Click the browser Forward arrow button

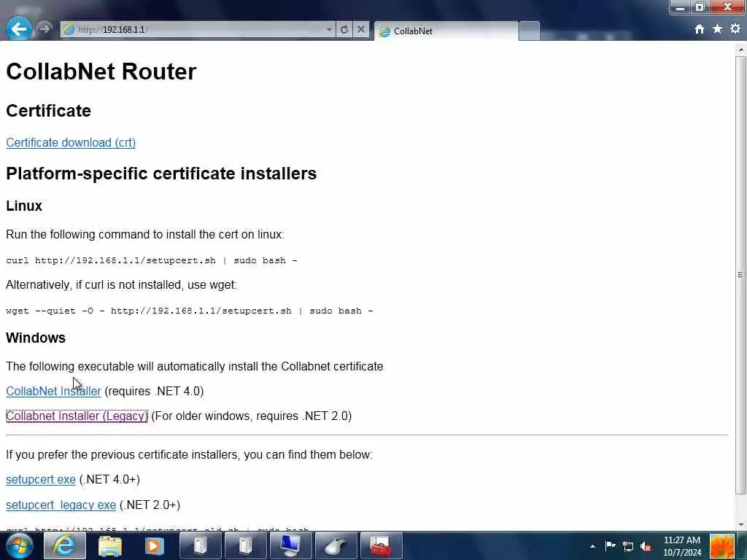44,29
